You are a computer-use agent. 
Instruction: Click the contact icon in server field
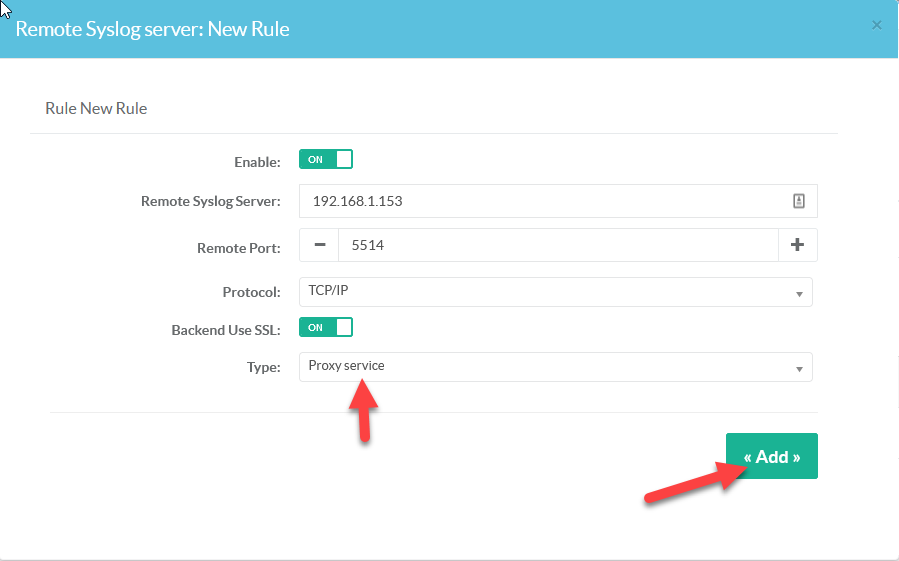pyautogui.click(x=798, y=201)
